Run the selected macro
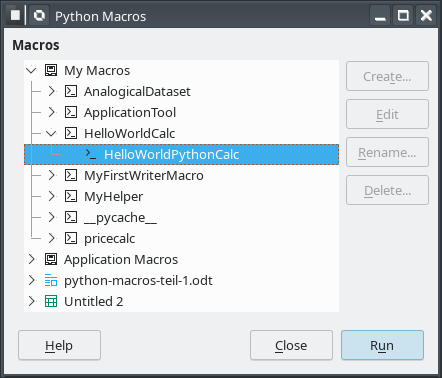This screenshot has width=442, height=378. tap(382, 345)
